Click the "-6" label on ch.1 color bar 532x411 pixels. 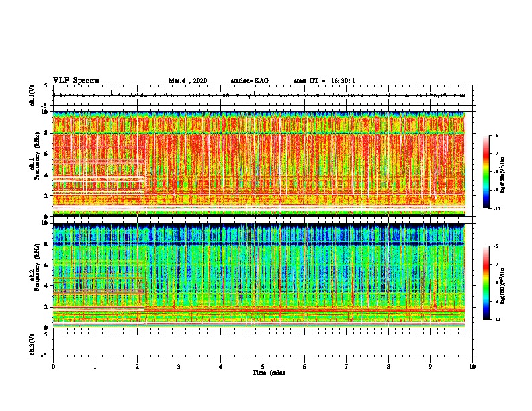click(x=496, y=136)
